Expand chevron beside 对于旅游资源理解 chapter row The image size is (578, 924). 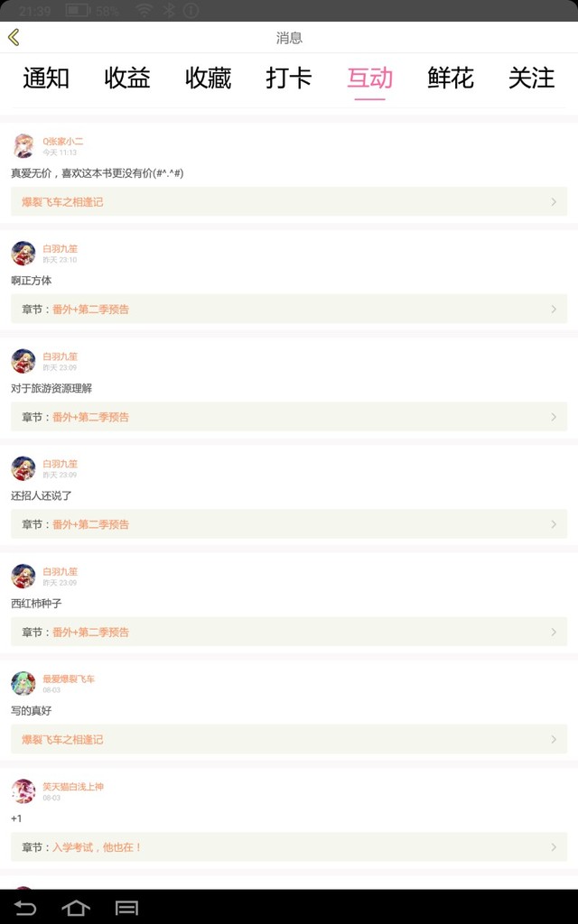(x=554, y=417)
